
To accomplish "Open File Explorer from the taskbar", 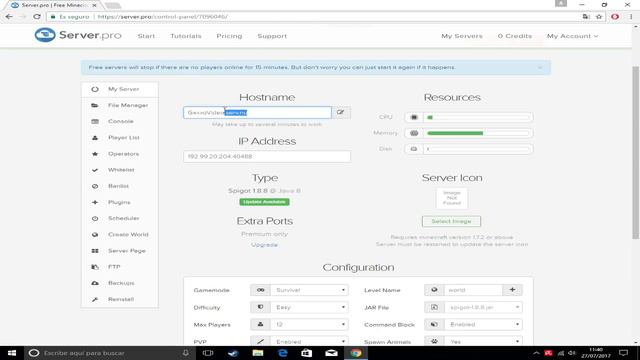I will click(258, 353).
